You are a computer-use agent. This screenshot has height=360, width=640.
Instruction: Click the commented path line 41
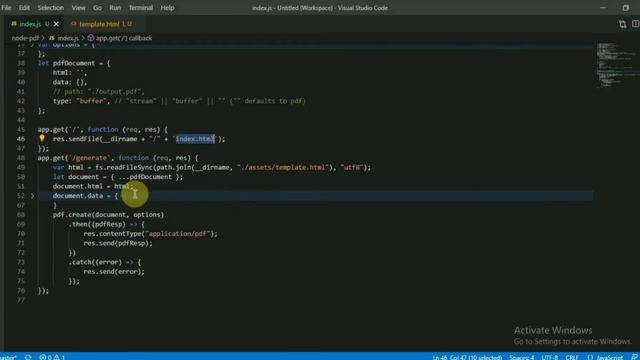click(98, 92)
